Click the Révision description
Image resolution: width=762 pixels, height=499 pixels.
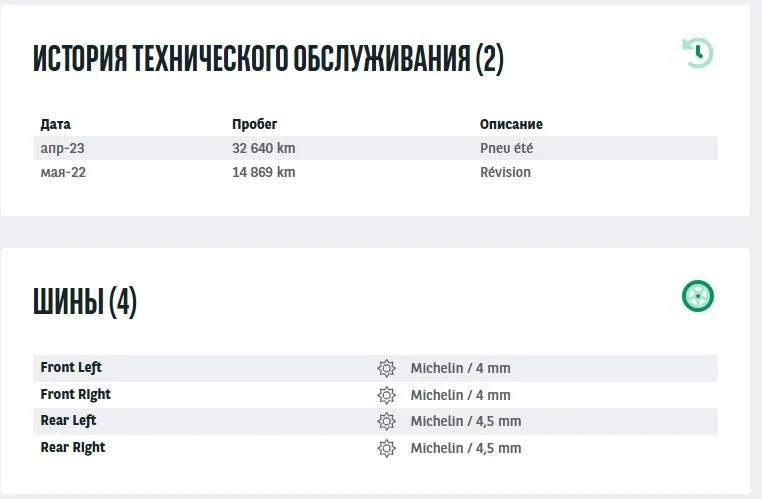(x=505, y=172)
